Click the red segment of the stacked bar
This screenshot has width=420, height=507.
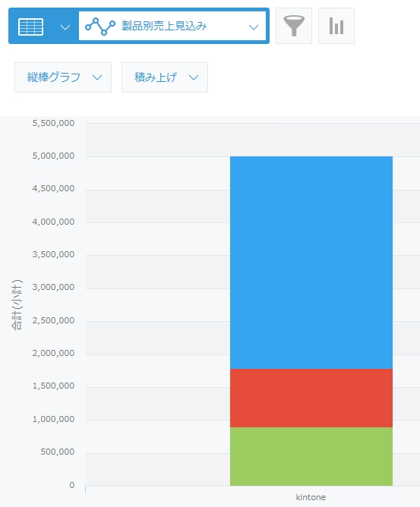click(x=311, y=398)
